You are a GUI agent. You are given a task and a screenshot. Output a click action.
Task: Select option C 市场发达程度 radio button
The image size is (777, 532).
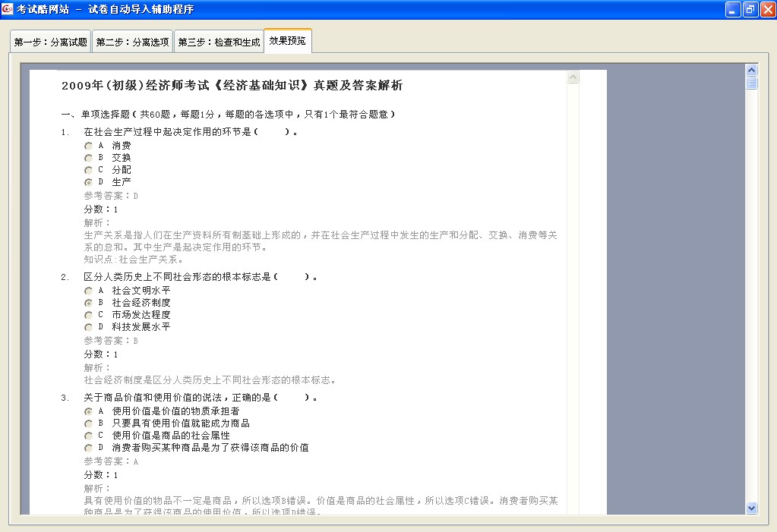coord(89,315)
